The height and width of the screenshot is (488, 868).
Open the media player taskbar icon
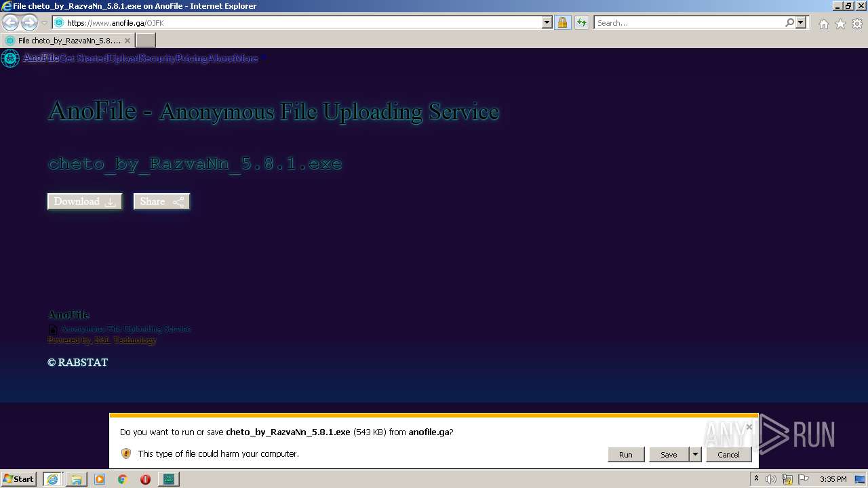click(x=100, y=479)
